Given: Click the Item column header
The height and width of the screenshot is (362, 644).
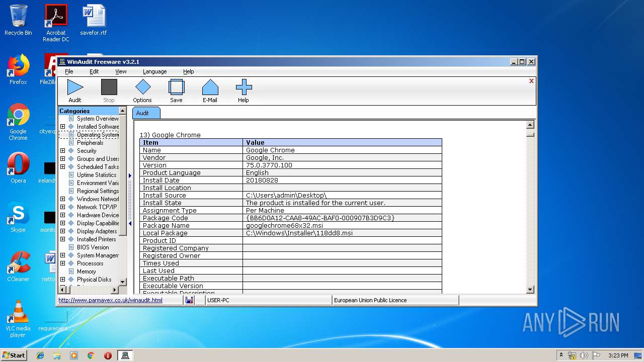Looking at the screenshot, I should [x=191, y=142].
